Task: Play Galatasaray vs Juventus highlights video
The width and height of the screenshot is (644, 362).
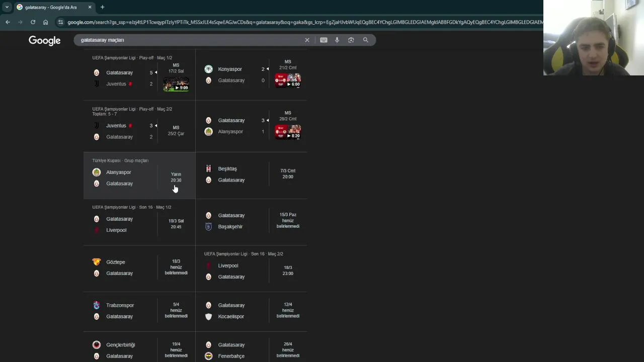Action: [x=176, y=83]
